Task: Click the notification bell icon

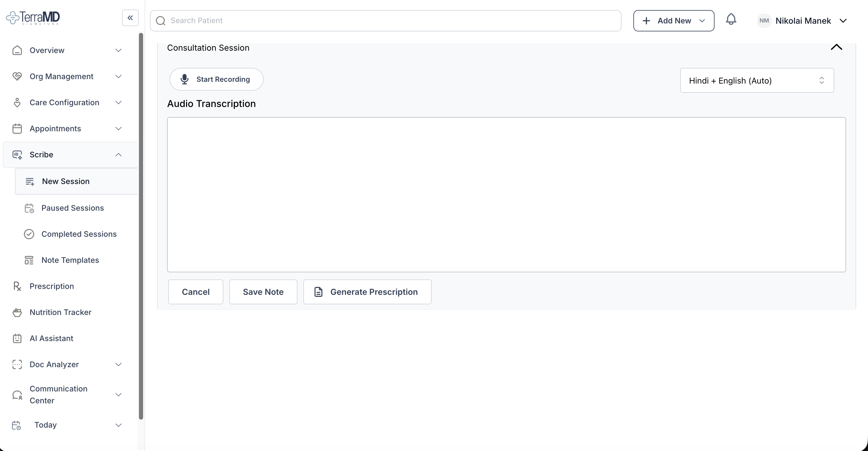Action: pos(731,20)
